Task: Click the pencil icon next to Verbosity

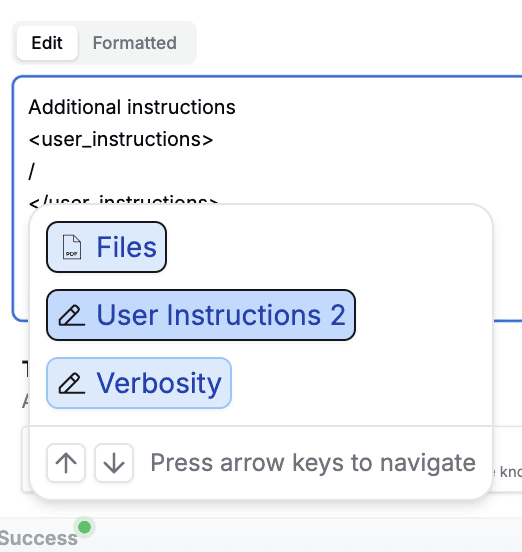Action: pos(72,383)
